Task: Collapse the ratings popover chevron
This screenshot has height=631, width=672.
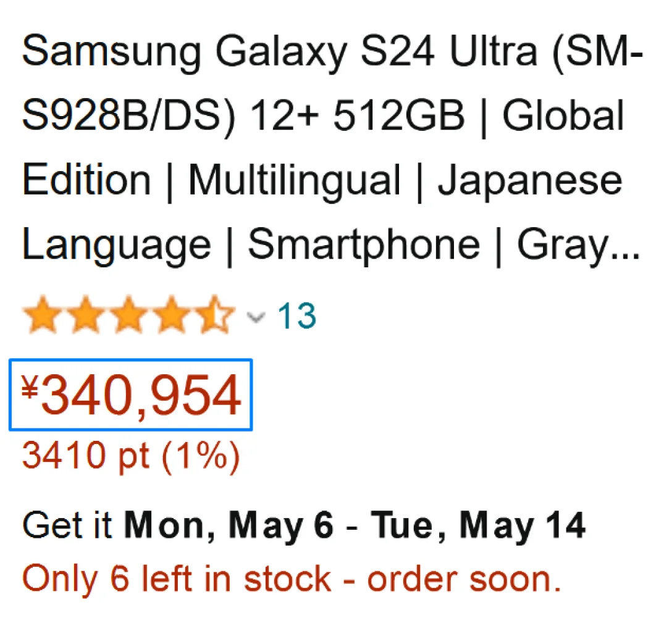Action: 255,318
